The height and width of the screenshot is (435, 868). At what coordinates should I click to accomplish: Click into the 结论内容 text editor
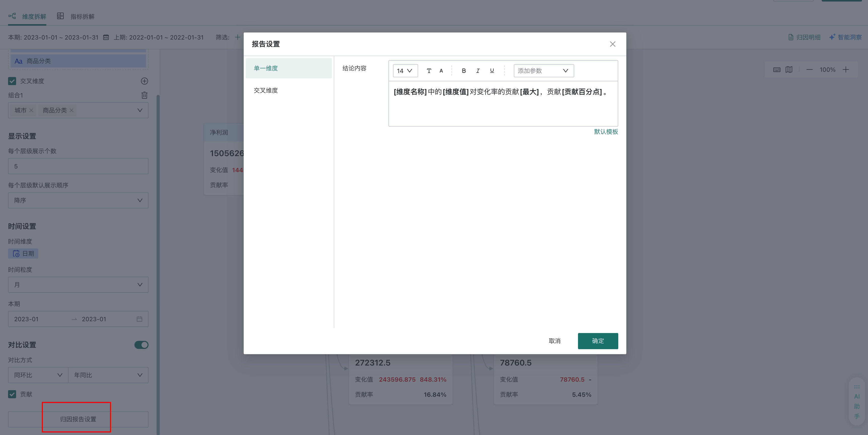coord(503,104)
